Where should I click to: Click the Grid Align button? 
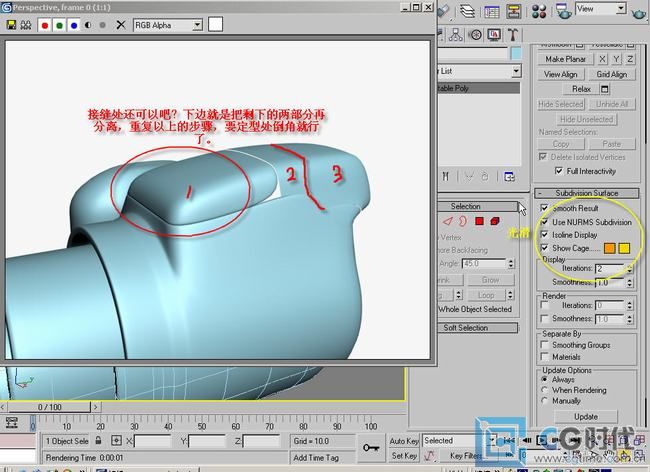(x=611, y=75)
